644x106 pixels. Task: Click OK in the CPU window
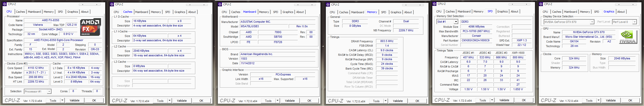[x=94, y=100]
